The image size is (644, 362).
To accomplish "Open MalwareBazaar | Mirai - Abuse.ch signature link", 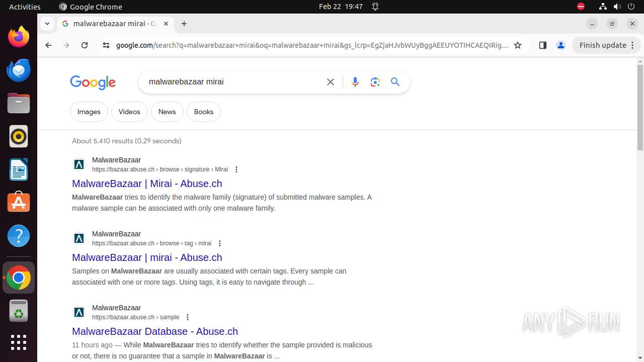I will pos(147,184).
